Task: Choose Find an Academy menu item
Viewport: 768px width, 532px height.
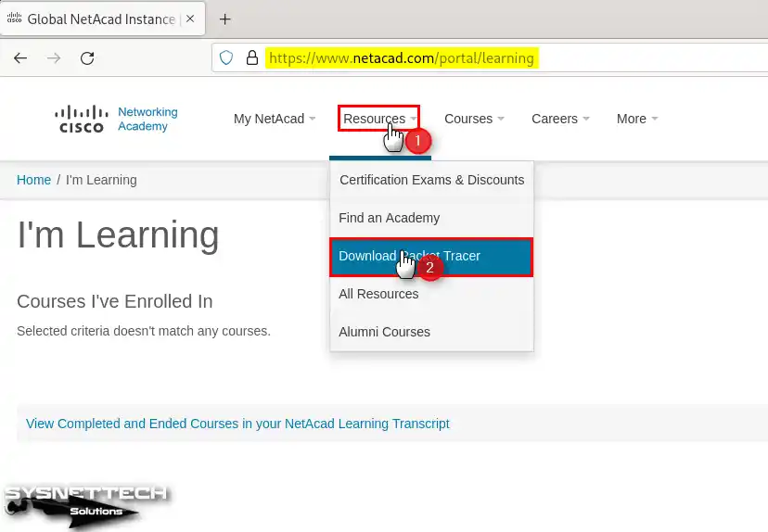Action: click(x=390, y=218)
